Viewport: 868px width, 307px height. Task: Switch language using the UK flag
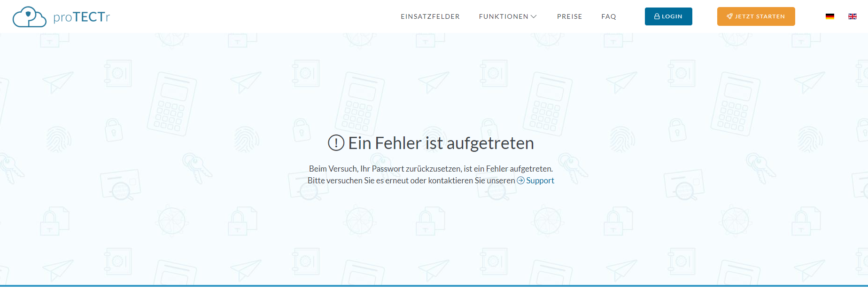[852, 16]
